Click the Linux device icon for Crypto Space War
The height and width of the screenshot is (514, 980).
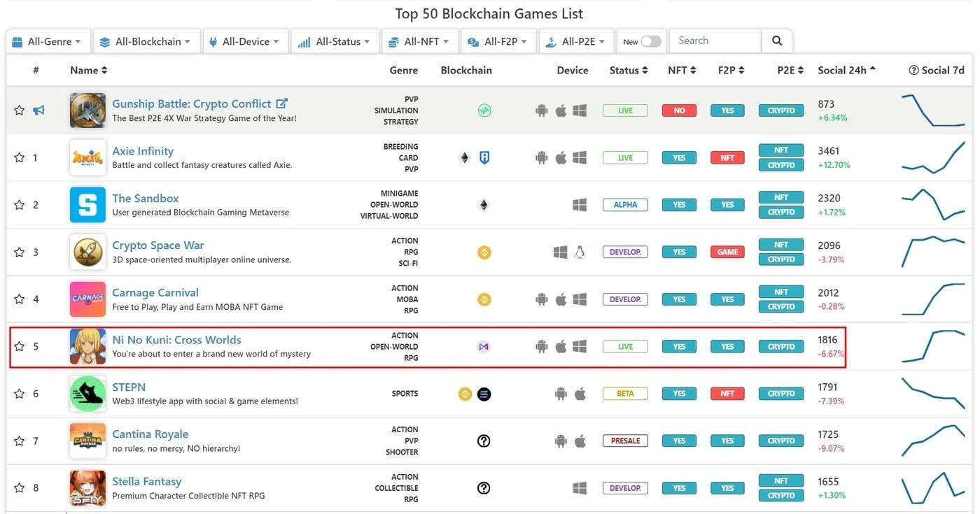tap(580, 252)
